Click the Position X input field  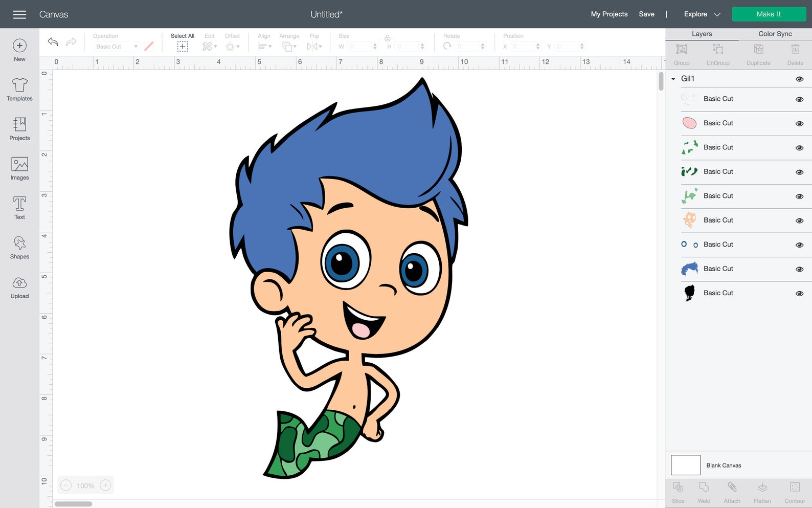(523, 47)
